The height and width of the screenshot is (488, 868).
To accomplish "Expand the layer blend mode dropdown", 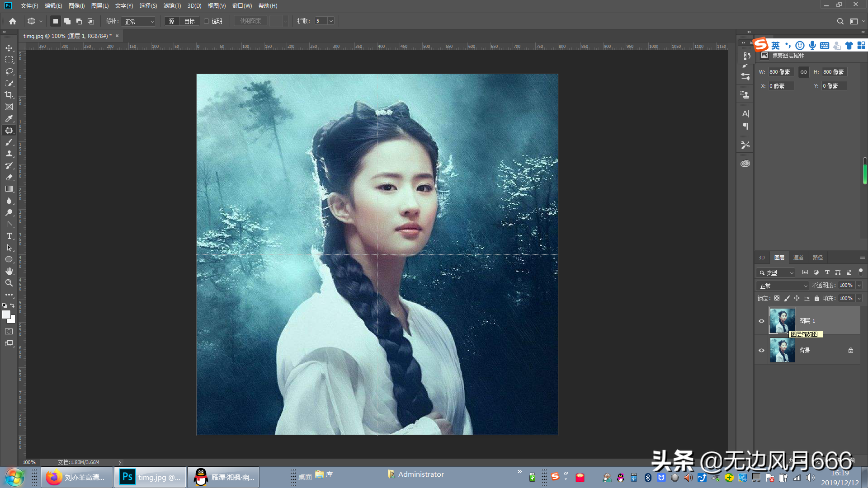I will 783,286.
